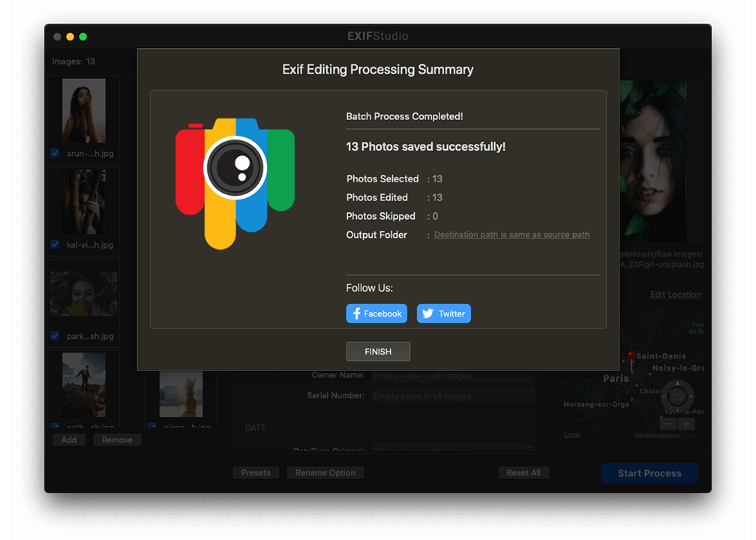Open the Legal link on the map

[571, 435]
